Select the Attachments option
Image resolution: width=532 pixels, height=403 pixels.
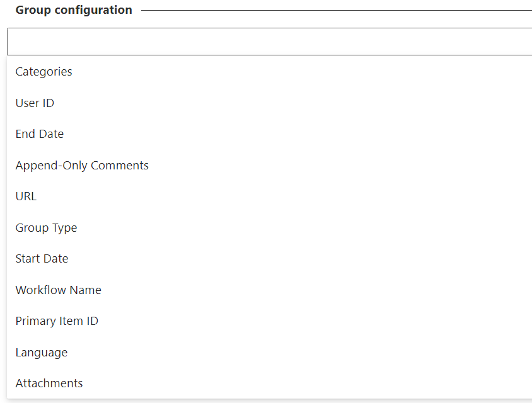49,383
